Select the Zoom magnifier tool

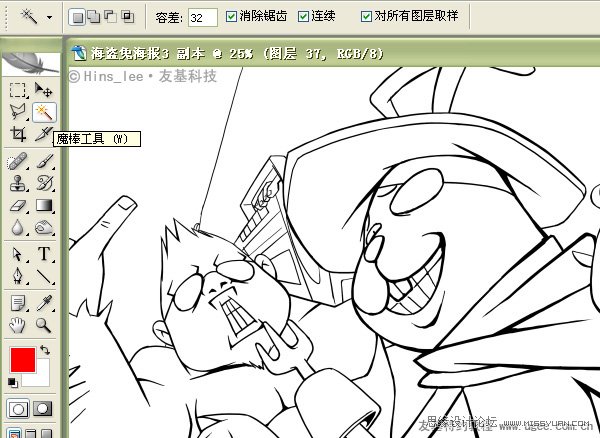(44, 325)
